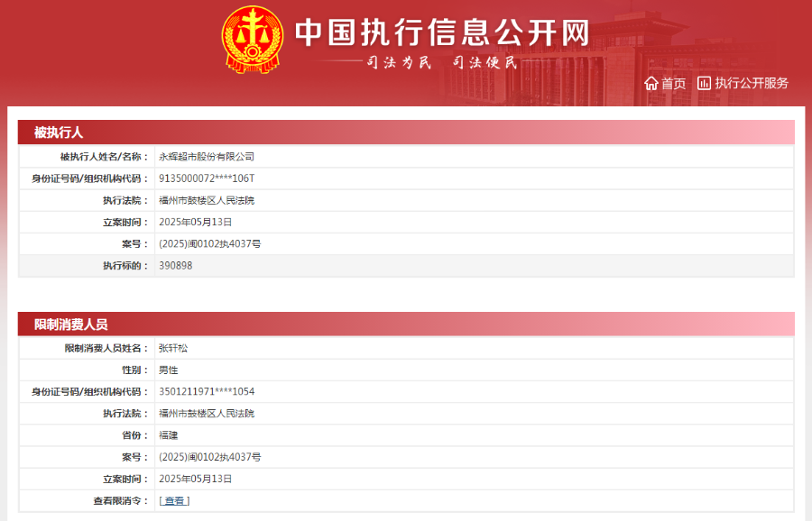Click the 中国执行信息公开网 site title
Screen dimensions: 812x521
coord(442,32)
